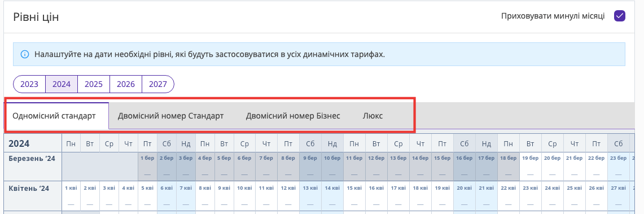Select year 2026
The width and height of the screenshot is (644, 214).
coord(126,84)
